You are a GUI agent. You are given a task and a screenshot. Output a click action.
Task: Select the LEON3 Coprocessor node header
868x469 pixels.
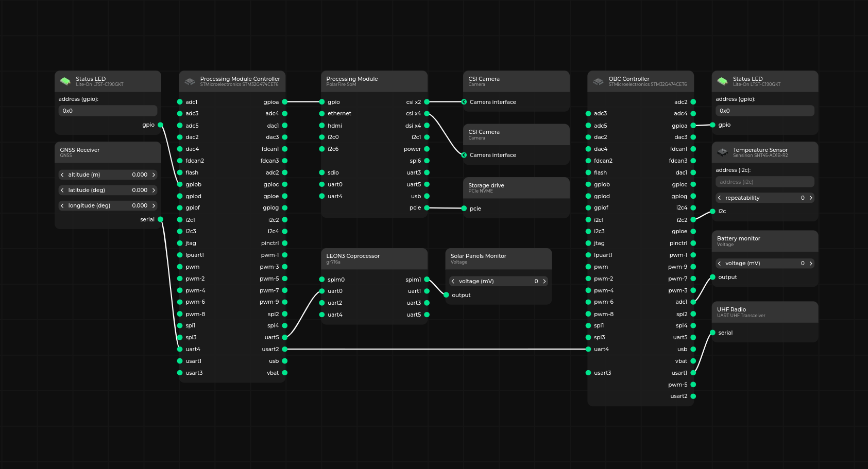pos(374,258)
